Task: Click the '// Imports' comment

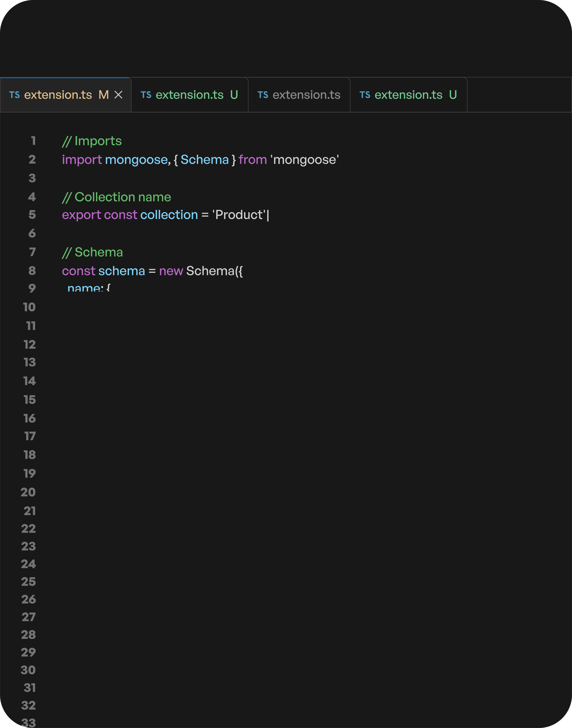Action: 92,141
